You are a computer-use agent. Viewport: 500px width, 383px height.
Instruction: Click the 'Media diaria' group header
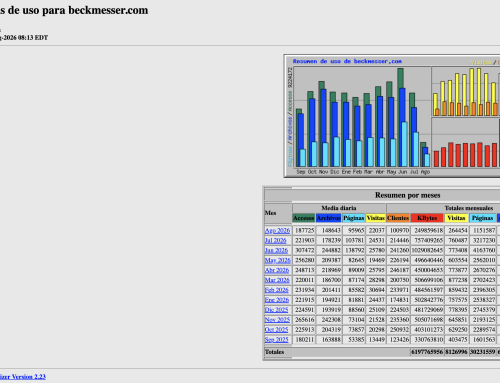(x=339, y=208)
